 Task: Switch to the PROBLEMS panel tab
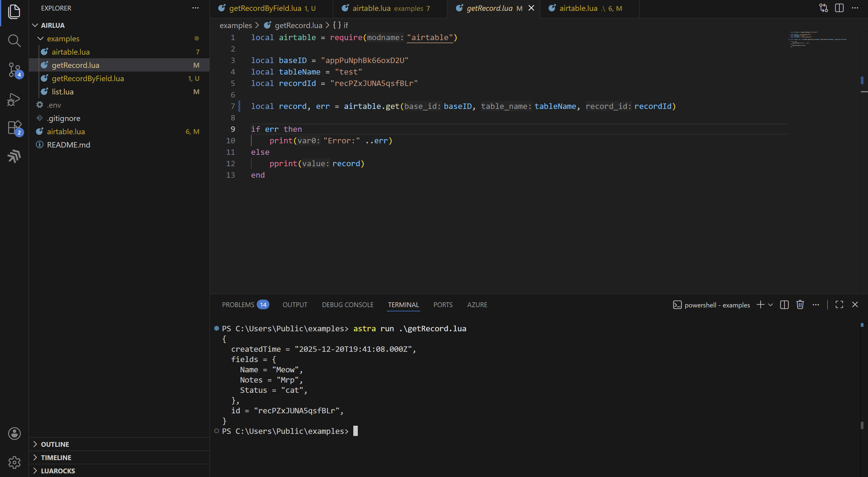tap(238, 305)
